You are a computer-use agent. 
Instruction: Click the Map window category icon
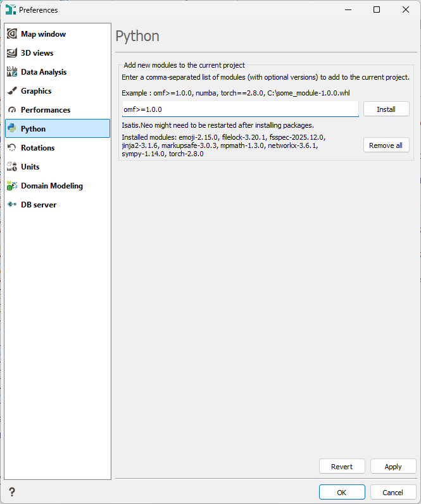tap(11, 34)
